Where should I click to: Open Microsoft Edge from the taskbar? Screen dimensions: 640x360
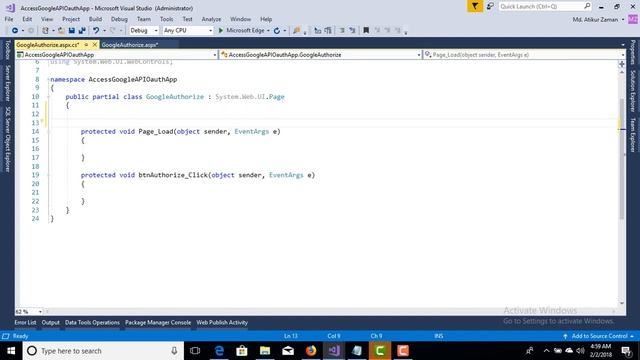[x=219, y=351]
